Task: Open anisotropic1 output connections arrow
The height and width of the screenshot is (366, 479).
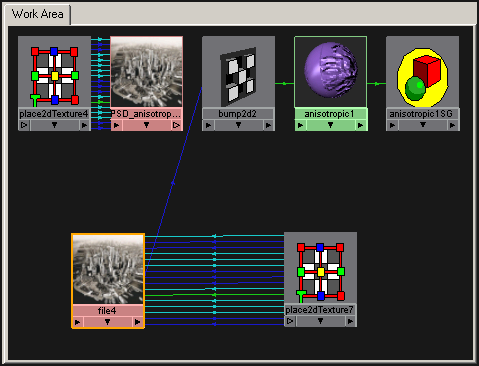Action: [360, 125]
